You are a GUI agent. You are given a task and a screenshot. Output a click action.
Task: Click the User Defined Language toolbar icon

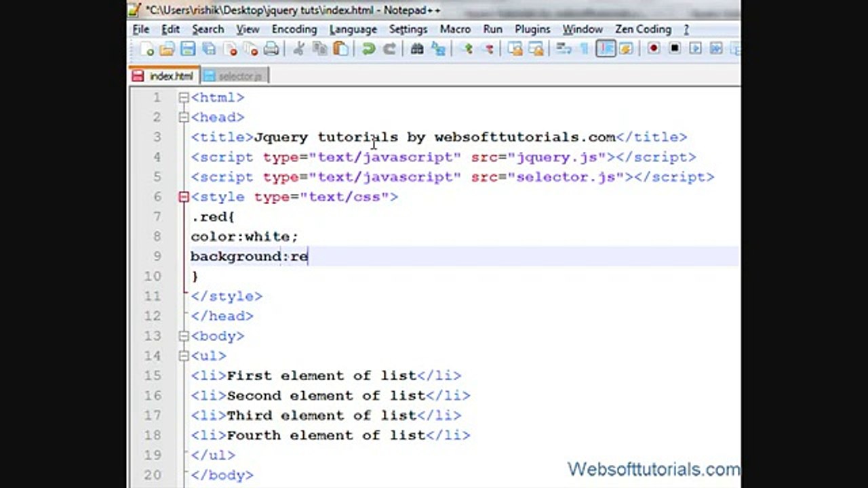626,49
